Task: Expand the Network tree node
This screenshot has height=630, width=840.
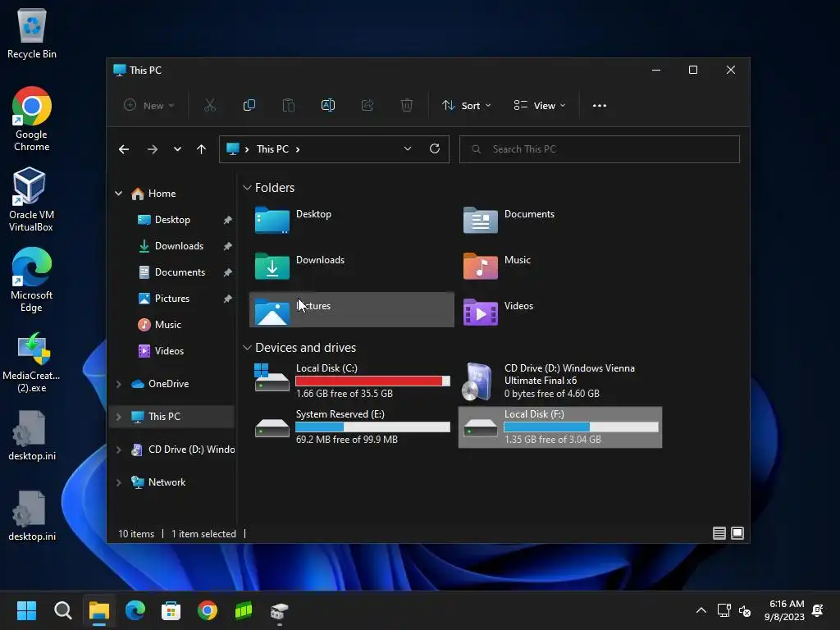Action: (118, 482)
